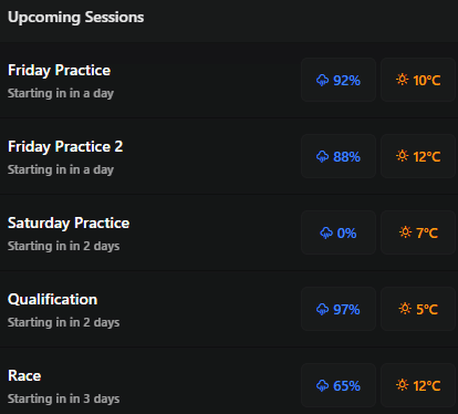Click the sun icon next to 10°C
The height and width of the screenshot is (414, 458).
tap(402, 80)
